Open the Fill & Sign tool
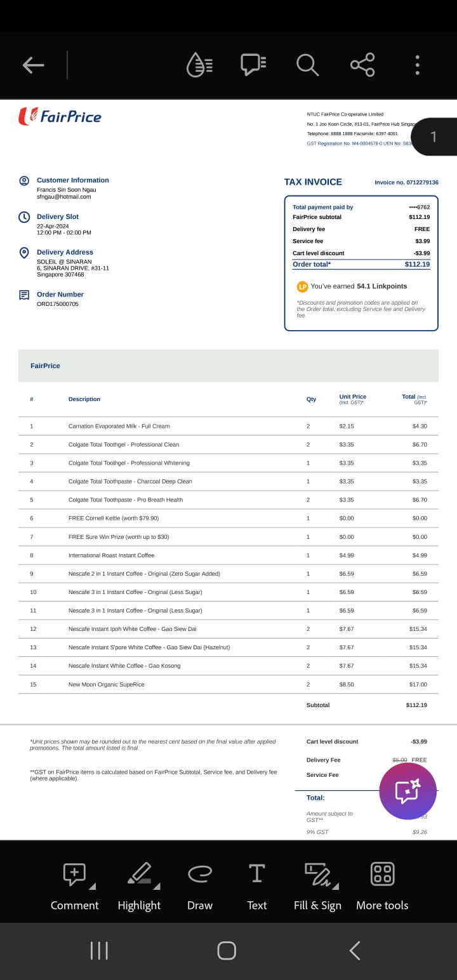 [317, 886]
